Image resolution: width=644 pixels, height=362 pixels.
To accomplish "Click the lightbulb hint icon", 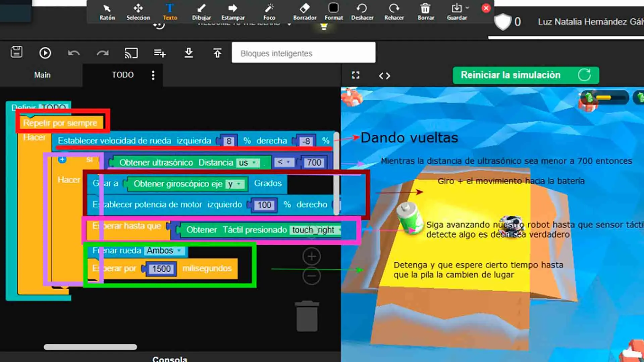I will coord(324,26).
